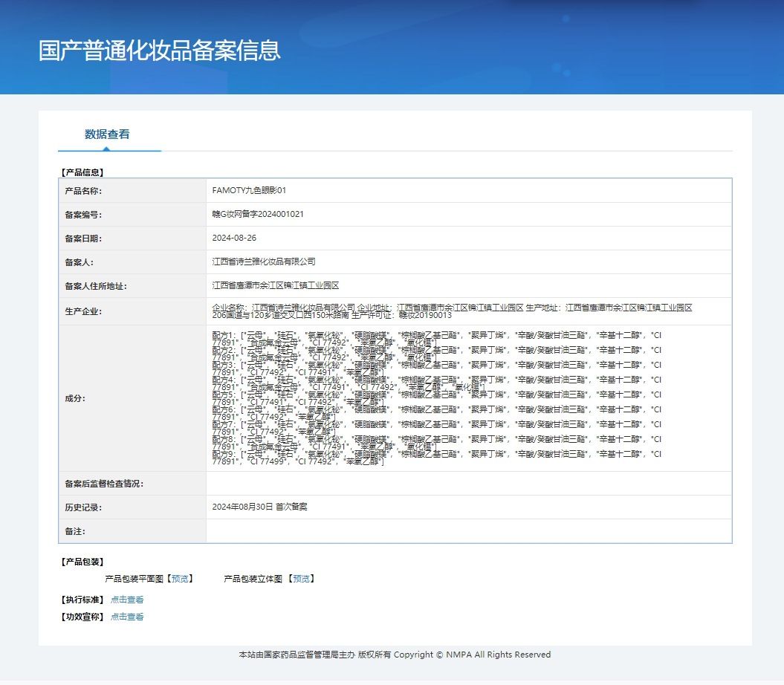Click the 备案日期 row label

[x=83, y=238]
